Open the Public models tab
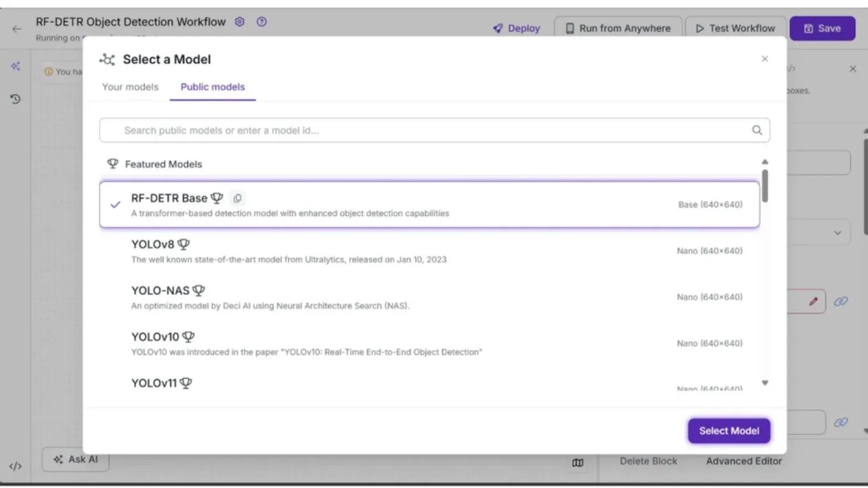This screenshot has height=488, width=868. 213,87
